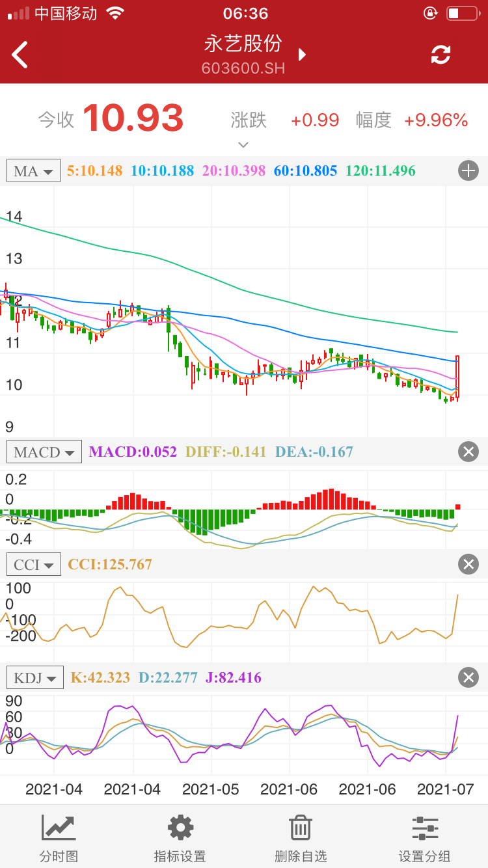Tap the 10.93 closing price
The width and height of the screenshot is (488, 868).
point(133,118)
